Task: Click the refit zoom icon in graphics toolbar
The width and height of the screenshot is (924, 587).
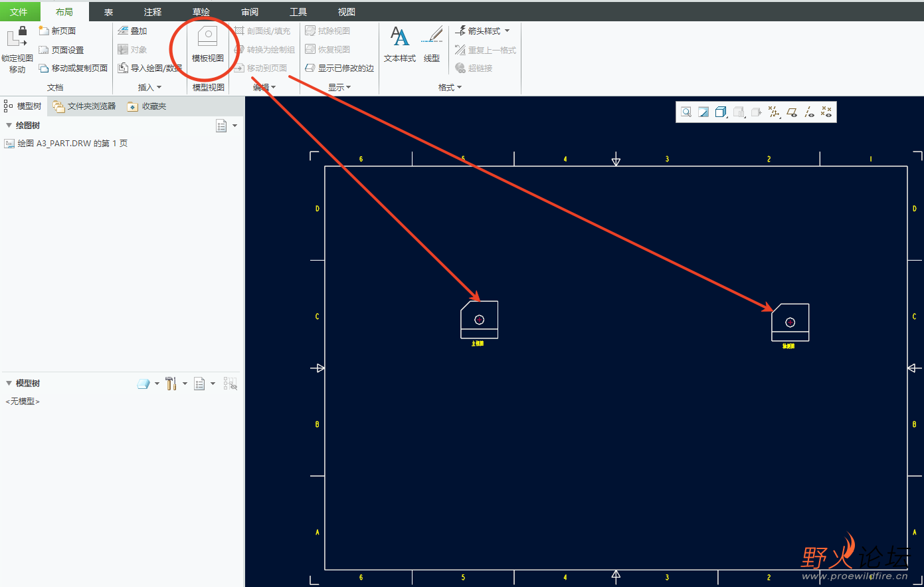Action: (686, 112)
